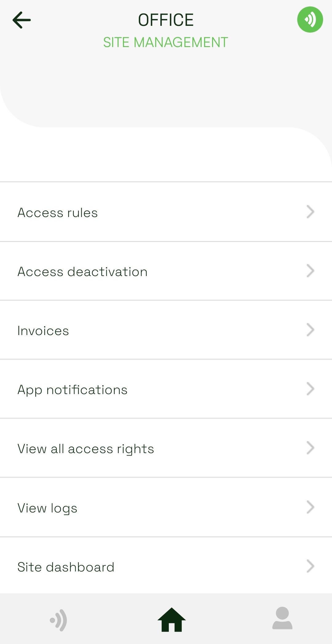Viewport: 332px width, 644px height.
Task: Tap the gray signal icon in bottom bar
Action: (58, 620)
